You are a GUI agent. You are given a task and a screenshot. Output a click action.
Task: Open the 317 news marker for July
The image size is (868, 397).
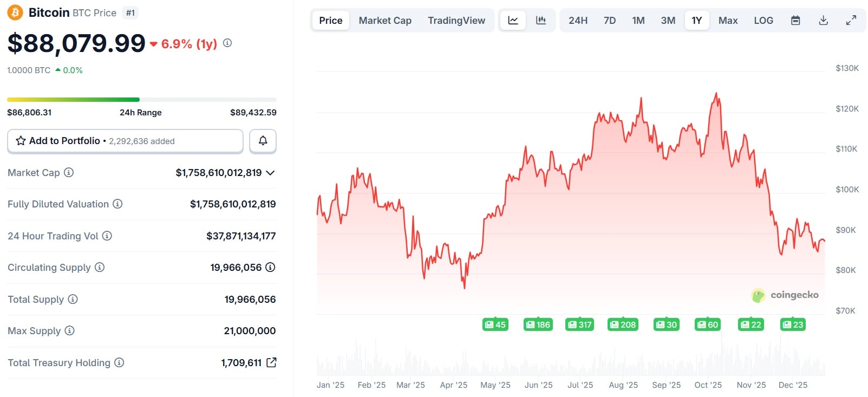[x=579, y=324]
